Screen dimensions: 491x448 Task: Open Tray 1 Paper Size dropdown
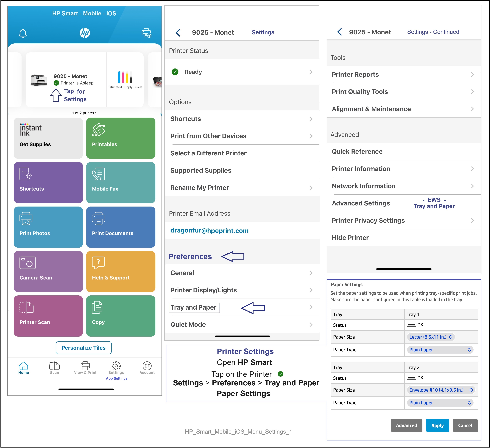431,337
